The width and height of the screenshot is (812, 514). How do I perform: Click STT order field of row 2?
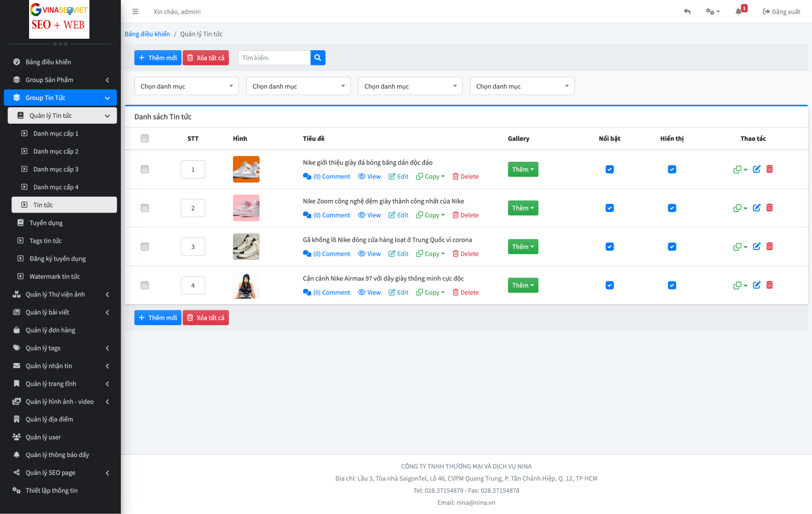[193, 208]
